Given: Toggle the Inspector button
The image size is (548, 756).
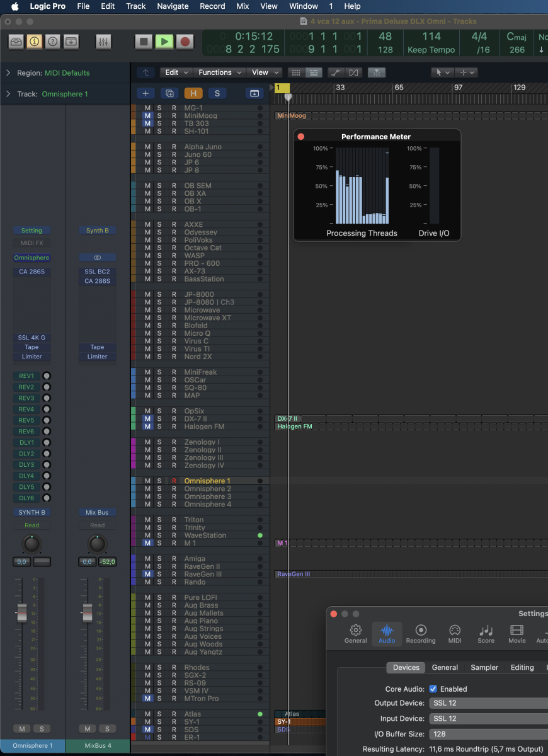Looking at the screenshot, I should tap(34, 42).
